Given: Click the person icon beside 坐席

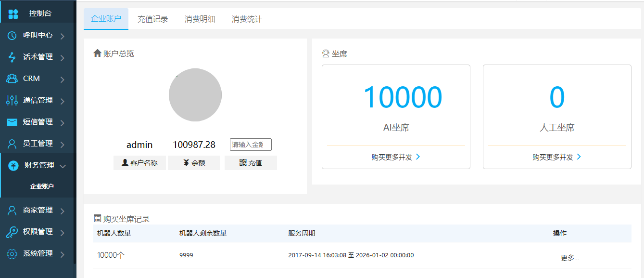Looking at the screenshot, I should pos(325,53).
